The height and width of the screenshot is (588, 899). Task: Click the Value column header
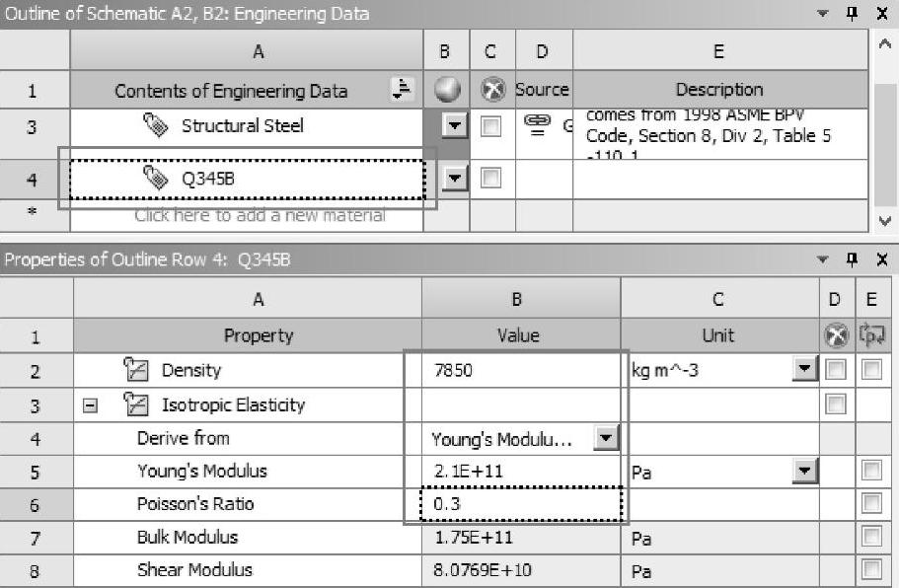(x=521, y=335)
